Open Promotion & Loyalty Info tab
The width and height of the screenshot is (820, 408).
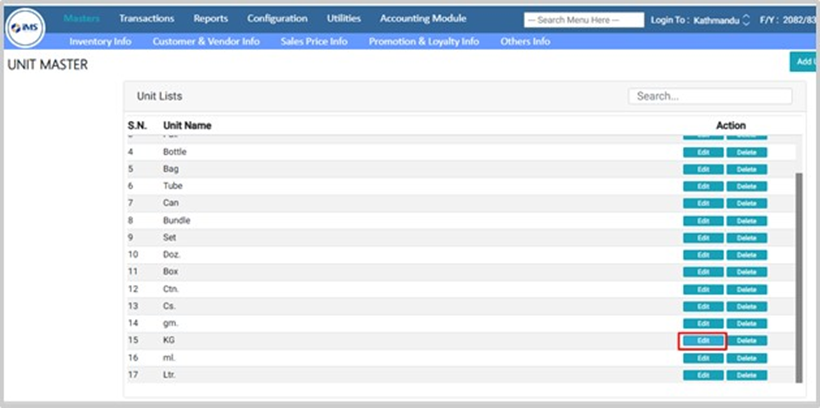(423, 41)
